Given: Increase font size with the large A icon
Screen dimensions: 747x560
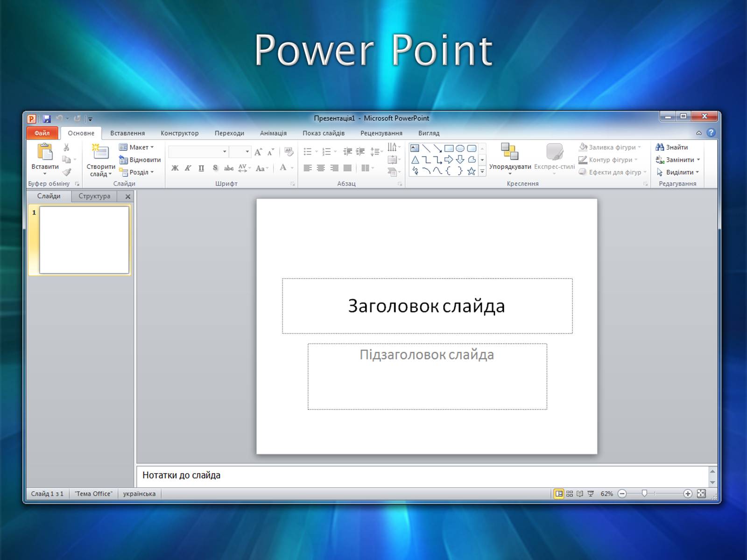Looking at the screenshot, I should pos(258,152).
